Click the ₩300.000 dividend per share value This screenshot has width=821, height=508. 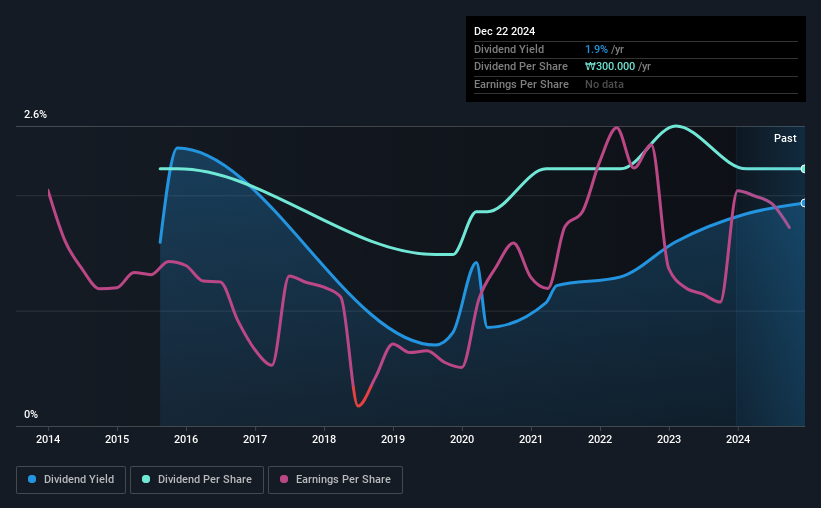pyautogui.click(x=610, y=67)
